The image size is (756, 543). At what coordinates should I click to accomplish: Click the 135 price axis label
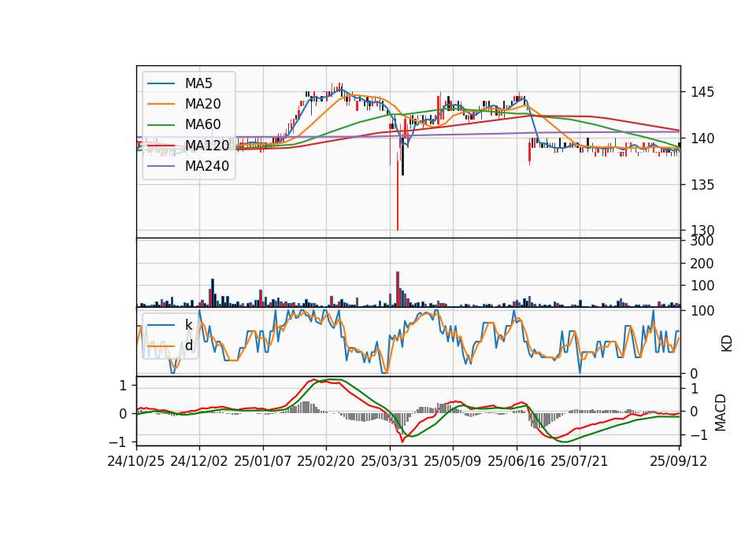[x=702, y=185]
